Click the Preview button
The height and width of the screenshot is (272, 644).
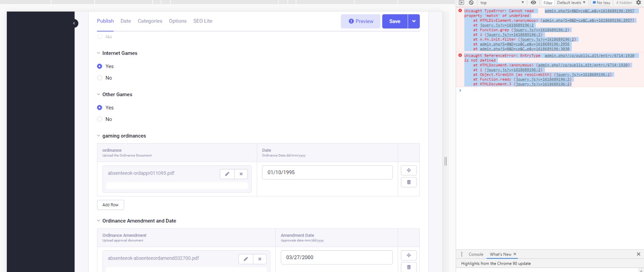click(361, 21)
